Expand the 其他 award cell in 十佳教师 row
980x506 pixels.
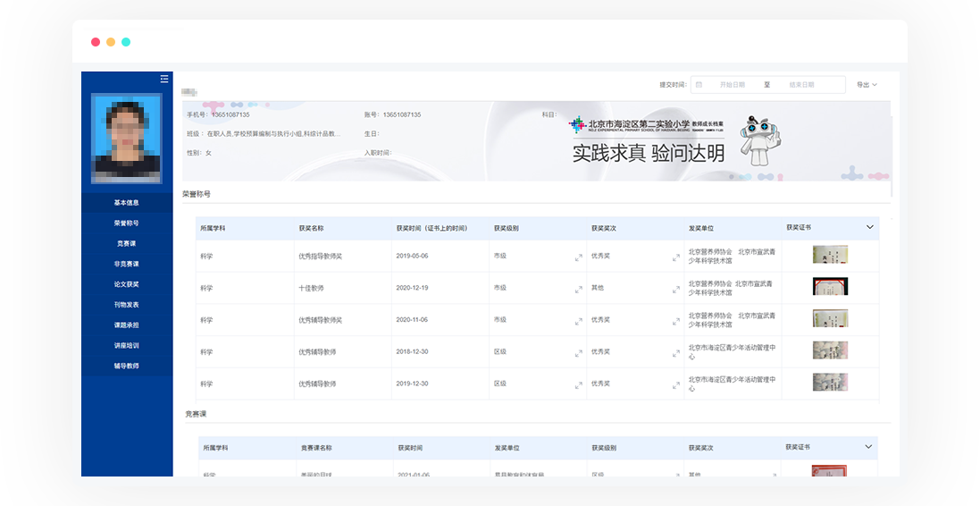[675, 290]
